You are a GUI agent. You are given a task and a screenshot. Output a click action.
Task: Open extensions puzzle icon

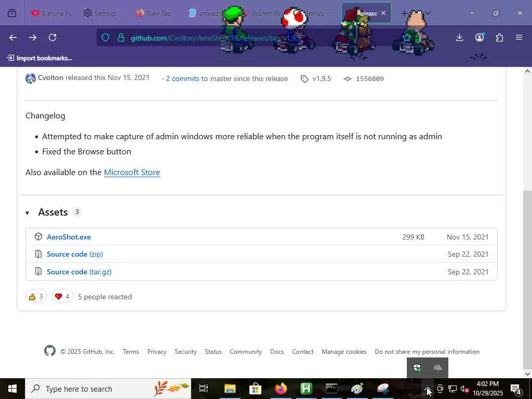[499, 37]
